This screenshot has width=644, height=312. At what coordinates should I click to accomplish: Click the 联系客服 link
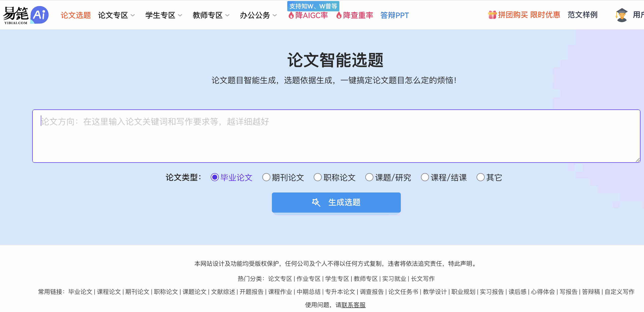pyautogui.click(x=353, y=305)
